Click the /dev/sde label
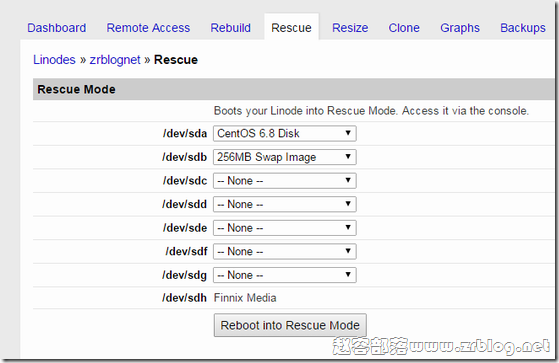This screenshot has width=559, height=363. pos(185,227)
